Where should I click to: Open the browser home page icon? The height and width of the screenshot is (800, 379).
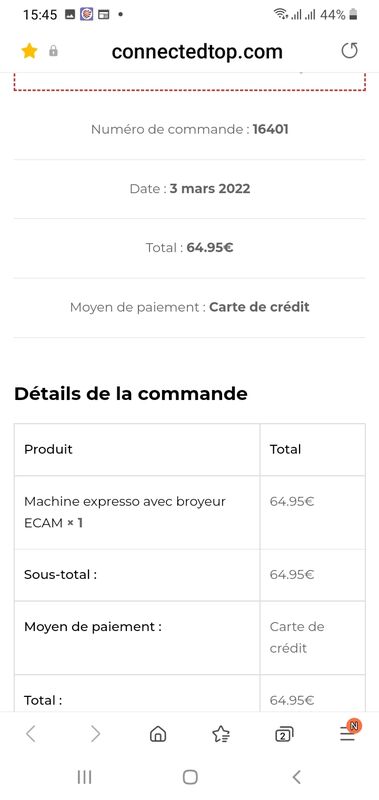[158, 734]
